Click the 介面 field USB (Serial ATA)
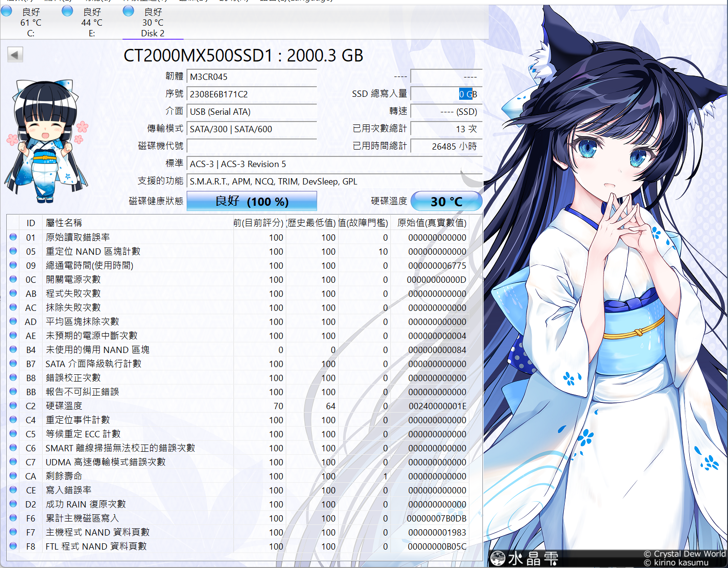The image size is (728, 568). [x=252, y=111]
